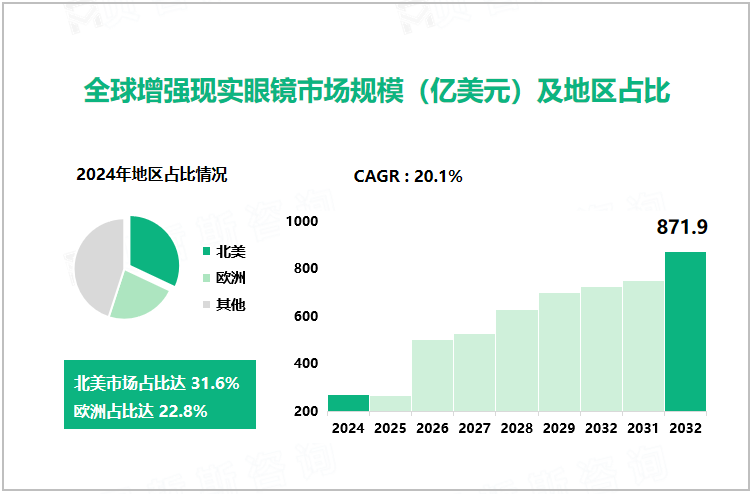Click the 北美 legend color swatch

(206, 251)
